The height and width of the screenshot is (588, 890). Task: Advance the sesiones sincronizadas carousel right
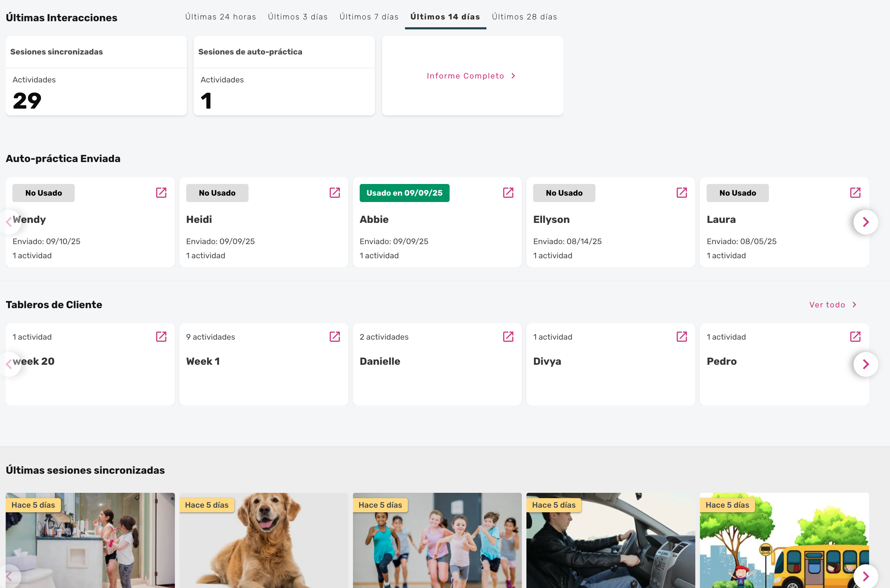pyautogui.click(x=866, y=576)
